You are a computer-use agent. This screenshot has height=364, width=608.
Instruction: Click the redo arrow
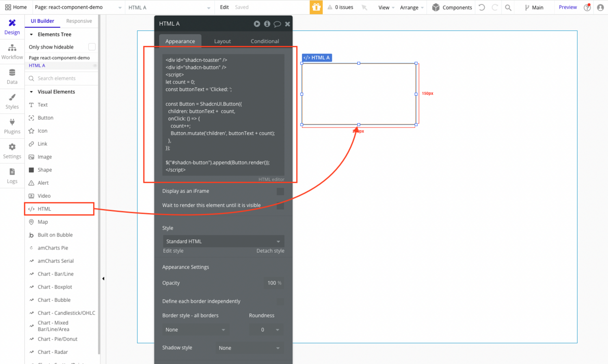495,7
